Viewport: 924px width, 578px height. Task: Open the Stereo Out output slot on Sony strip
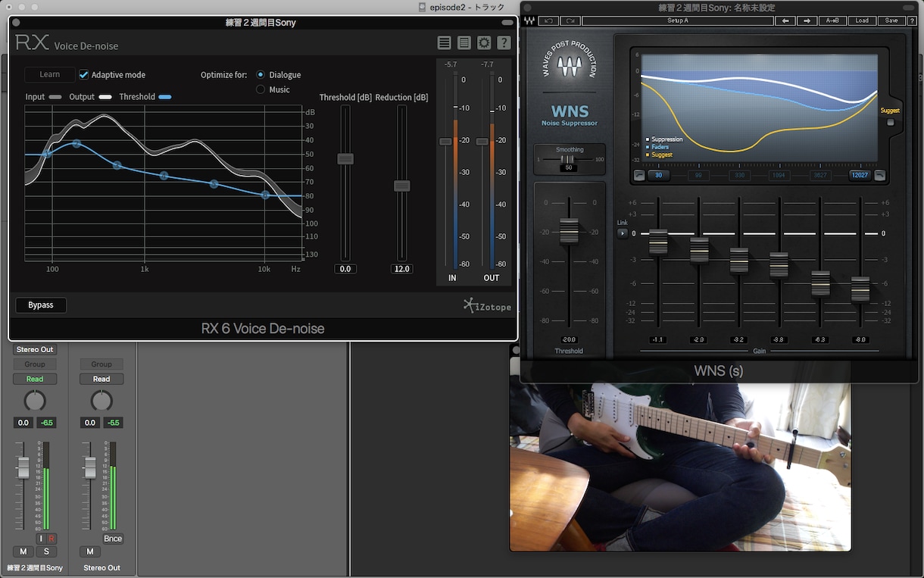click(x=35, y=349)
